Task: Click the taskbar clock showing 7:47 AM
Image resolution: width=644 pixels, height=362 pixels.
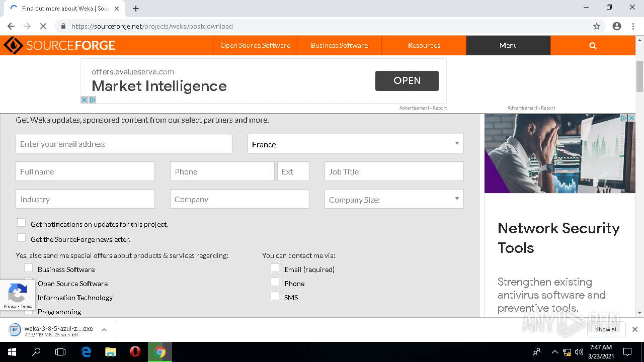Action: [601, 352]
